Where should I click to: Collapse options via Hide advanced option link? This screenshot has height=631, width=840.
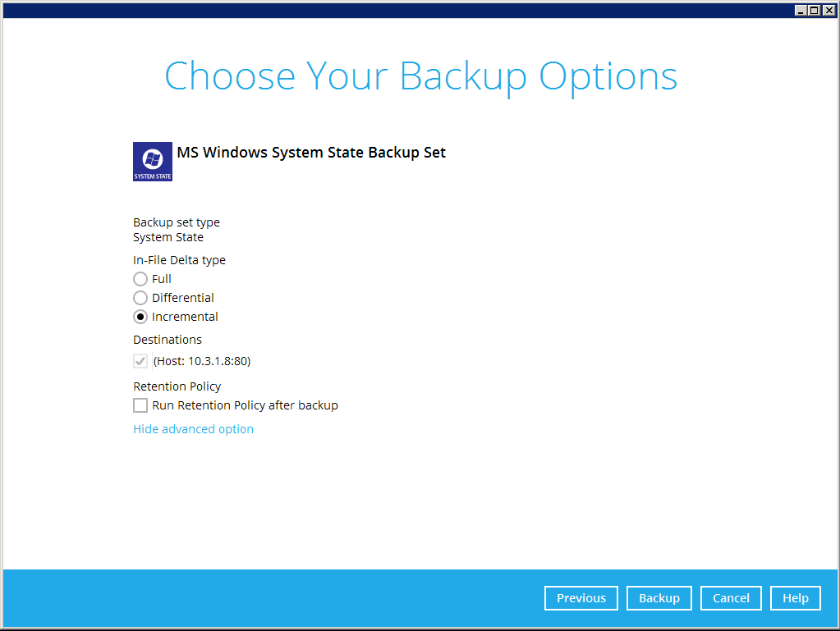(193, 429)
